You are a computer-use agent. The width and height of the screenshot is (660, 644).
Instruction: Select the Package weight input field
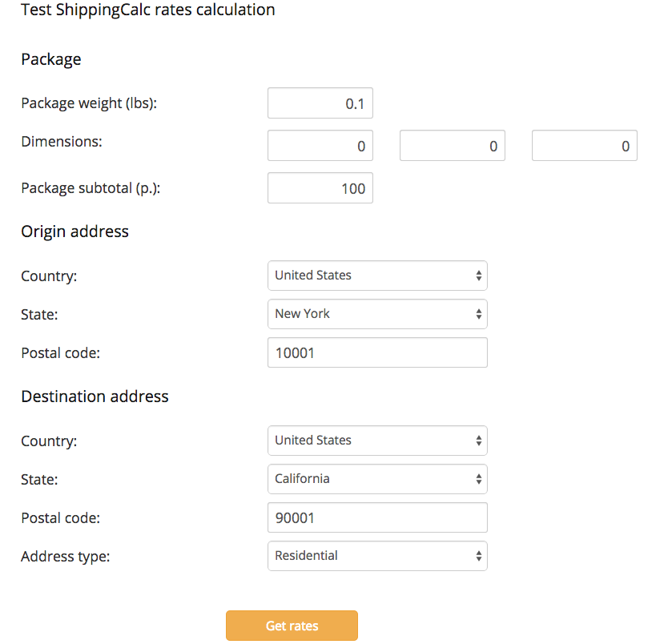[320, 103]
